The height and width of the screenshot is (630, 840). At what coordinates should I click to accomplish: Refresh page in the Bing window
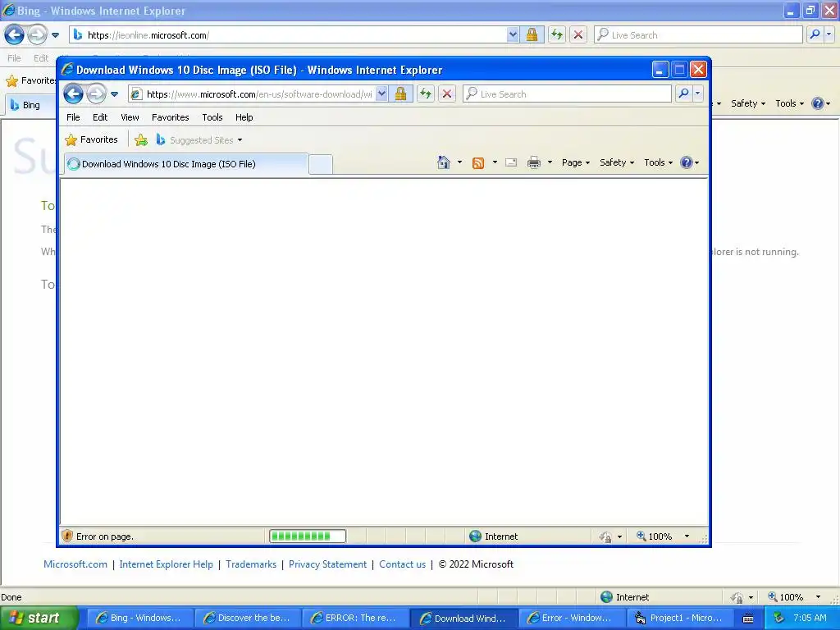coord(557,34)
